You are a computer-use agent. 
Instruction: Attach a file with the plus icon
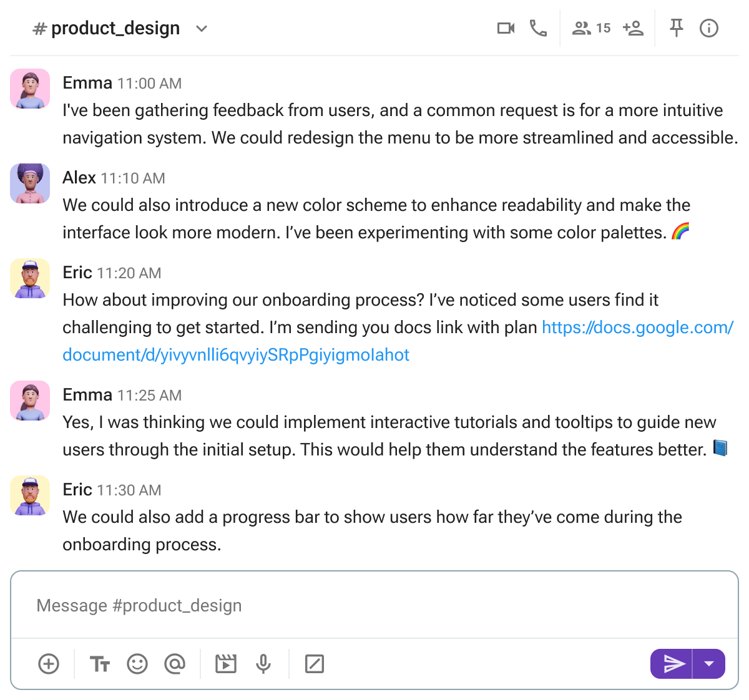coord(49,664)
